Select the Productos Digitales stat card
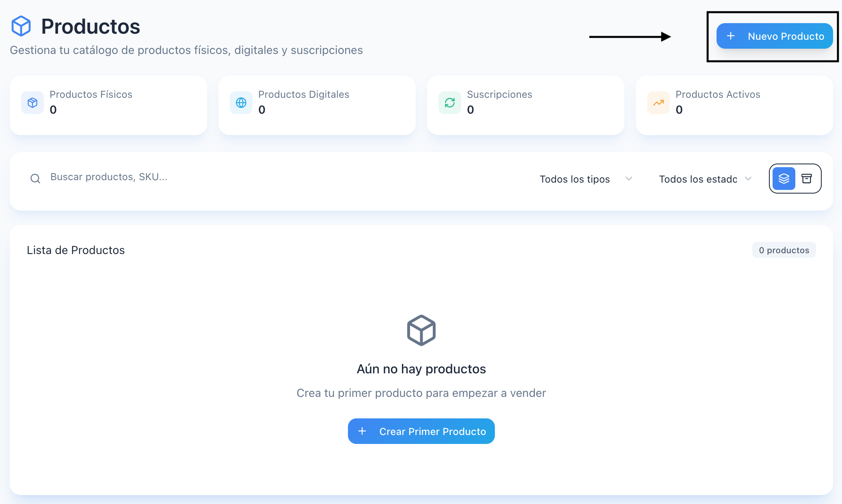Screen dimensions: 842x504 click(317, 105)
